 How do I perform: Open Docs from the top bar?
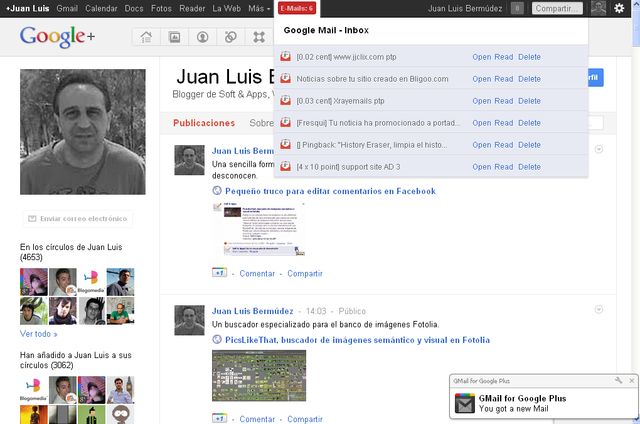tap(134, 8)
